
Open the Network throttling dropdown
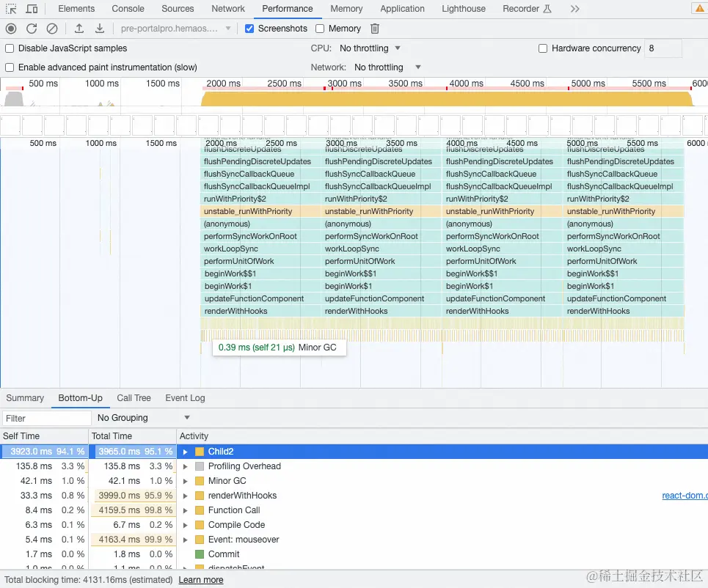387,67
